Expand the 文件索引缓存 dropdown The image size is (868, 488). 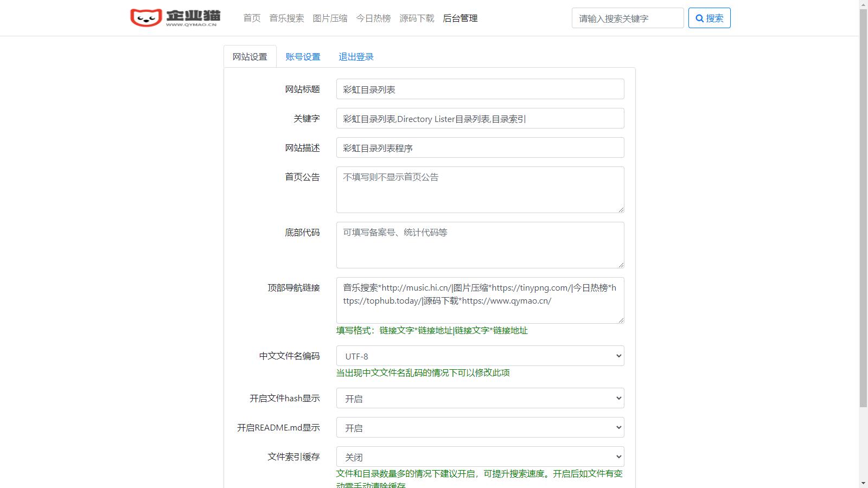pos(480,457)
